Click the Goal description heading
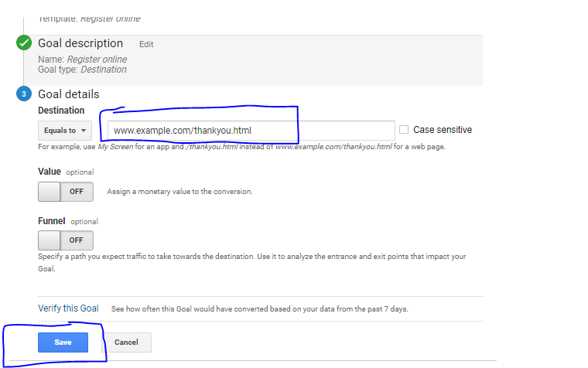The image size is (588, 368). (x=80, y=43)
